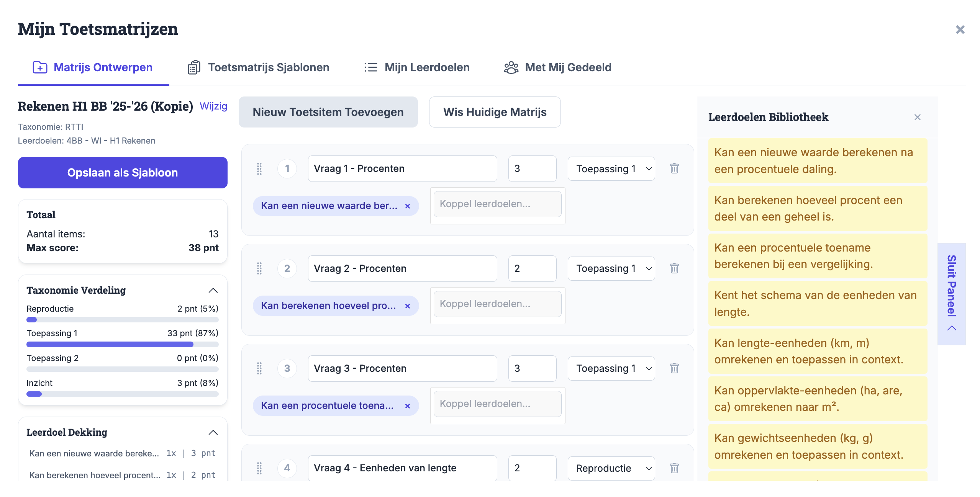Open the Toepassing 1 dropdown for Vraag 2

[611, 268]
